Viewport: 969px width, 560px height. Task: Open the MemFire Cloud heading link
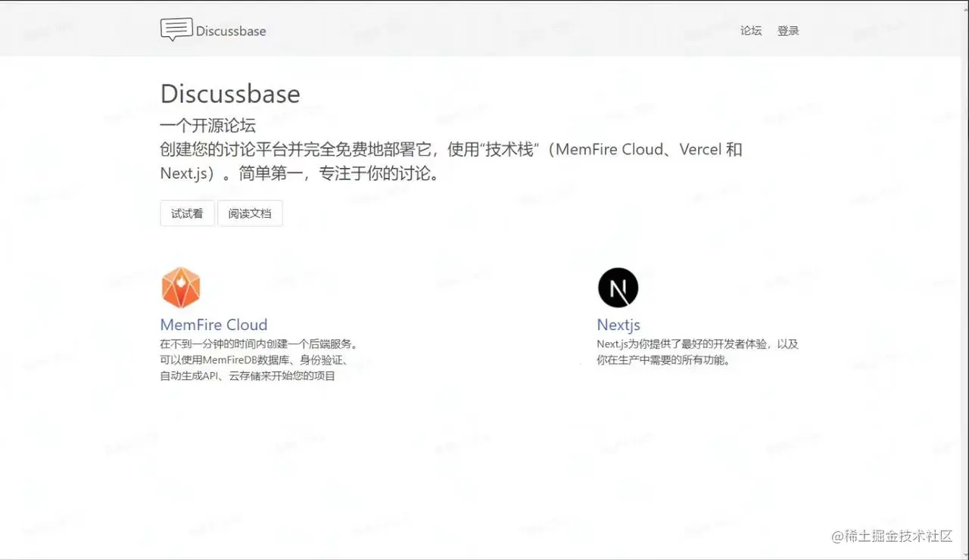click(x=213, y=325)
